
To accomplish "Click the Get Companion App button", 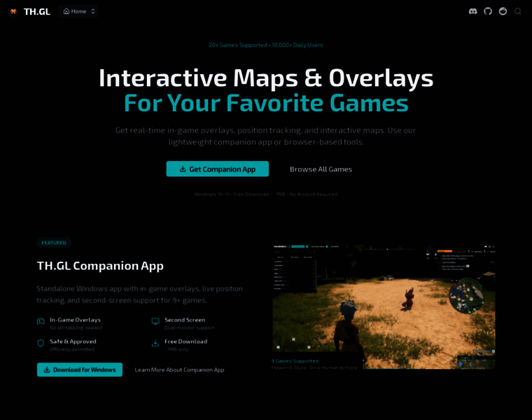I will tap(218, 169).
